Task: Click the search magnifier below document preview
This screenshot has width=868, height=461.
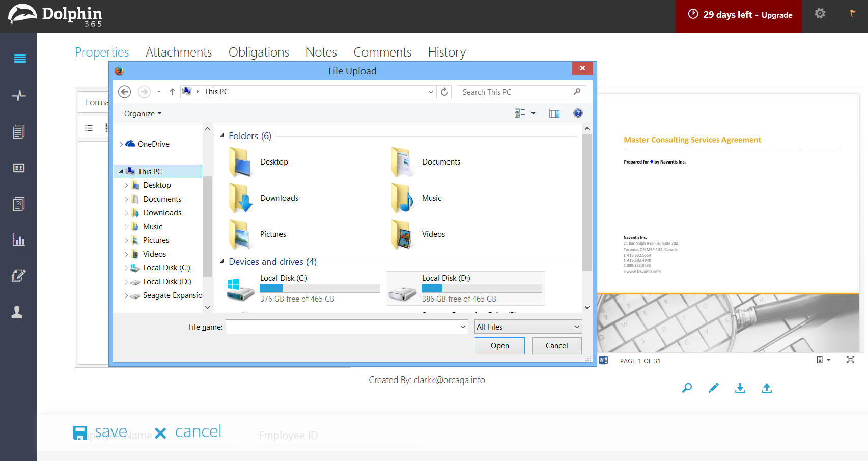Action: [x=687, y=388]
